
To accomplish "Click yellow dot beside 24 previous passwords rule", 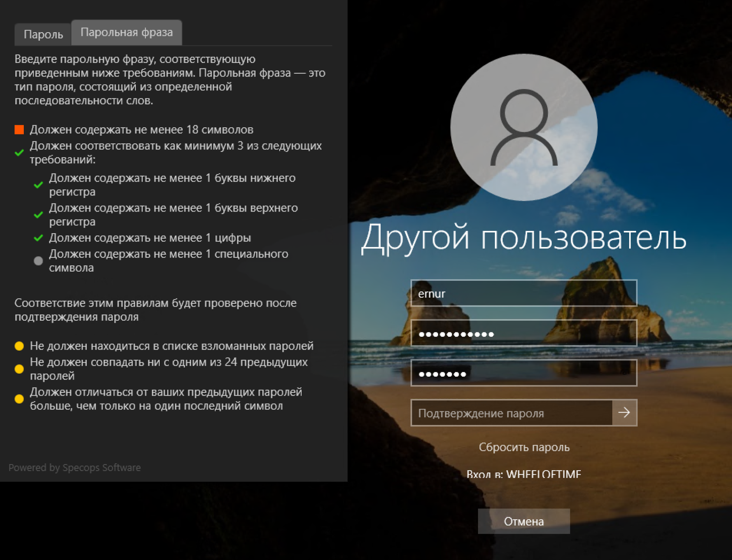I will (19, 369).
